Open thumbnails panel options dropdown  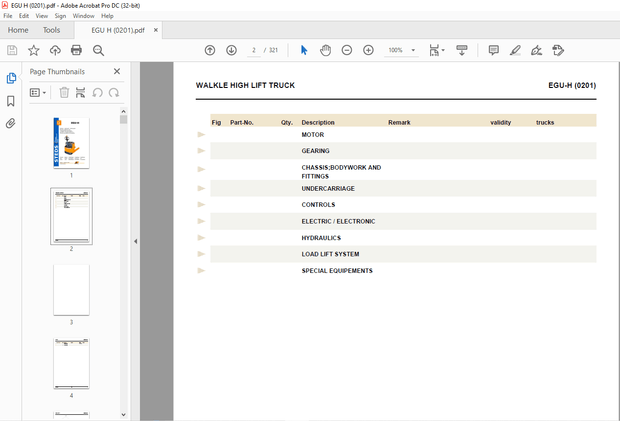pos(38,92)
